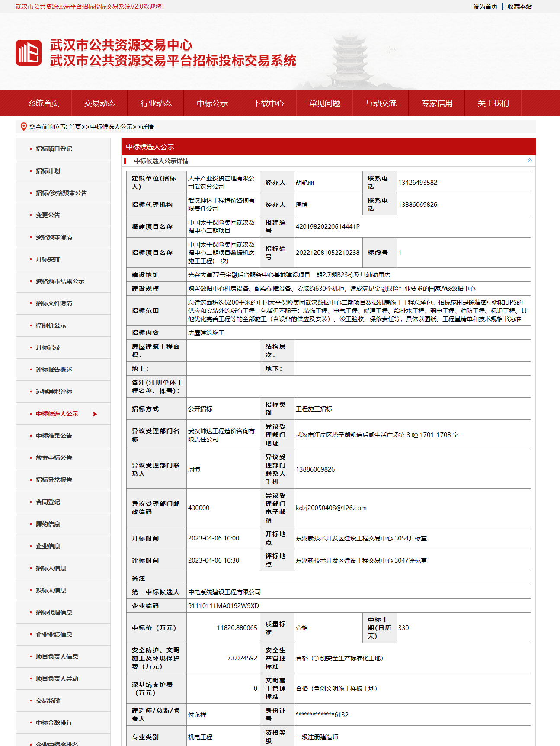Open 关于我们 in the navigation bar
This screenshot has height=746, width=560.
click(x=493, y=103)
